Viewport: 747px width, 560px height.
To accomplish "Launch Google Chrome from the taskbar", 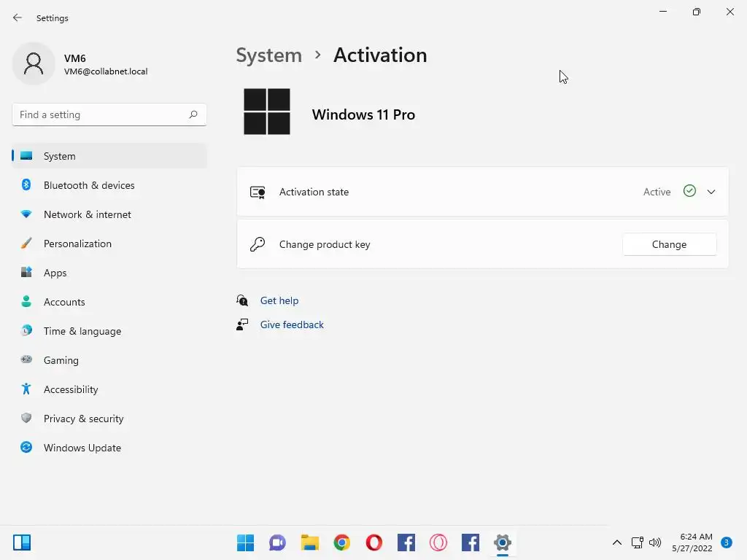I will pos(342,542).
